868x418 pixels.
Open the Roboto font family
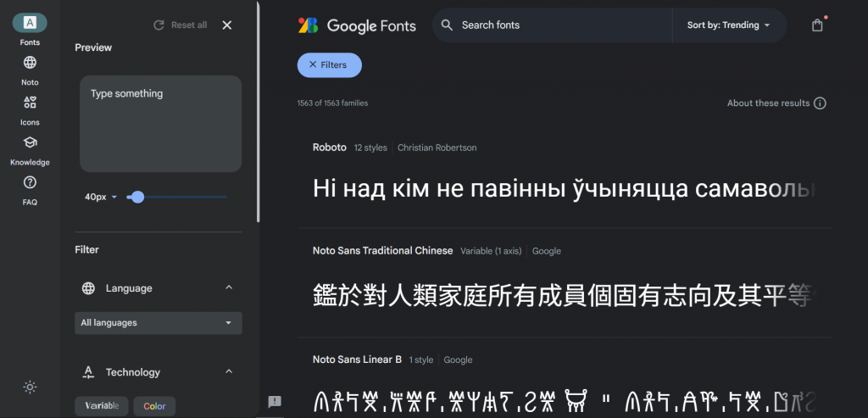click(330, 148)
